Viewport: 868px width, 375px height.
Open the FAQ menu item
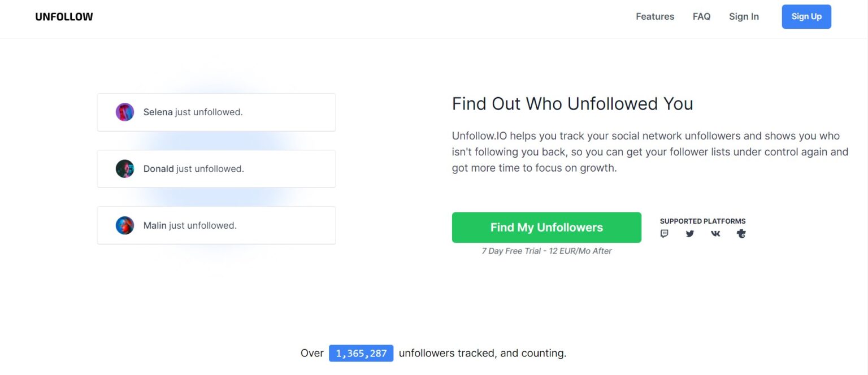pos(701,16)
